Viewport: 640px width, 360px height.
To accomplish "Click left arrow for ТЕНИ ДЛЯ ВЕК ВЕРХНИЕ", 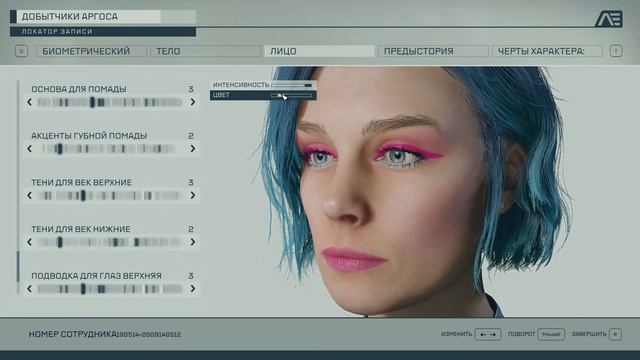I will click(29, 196).
